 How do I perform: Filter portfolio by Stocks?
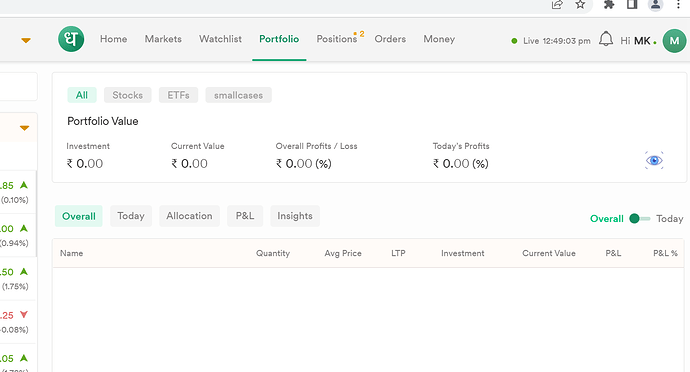click(x=128, y=95)
